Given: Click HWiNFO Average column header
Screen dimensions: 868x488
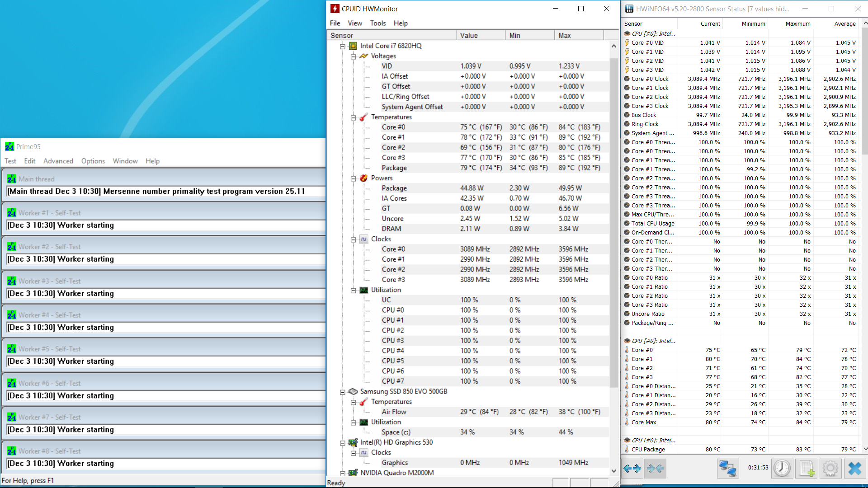Looking at the screenshot, I should pyautogui.click(x=835, y=23).
